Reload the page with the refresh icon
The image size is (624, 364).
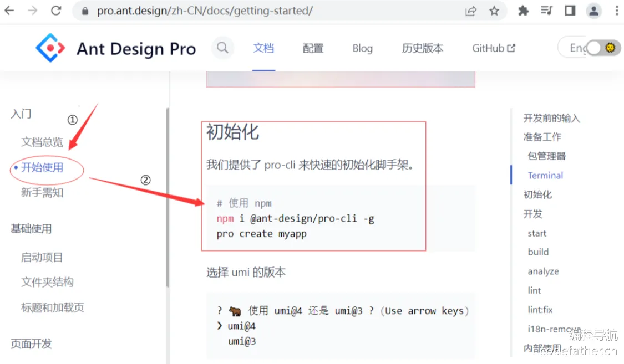(56, 11)
